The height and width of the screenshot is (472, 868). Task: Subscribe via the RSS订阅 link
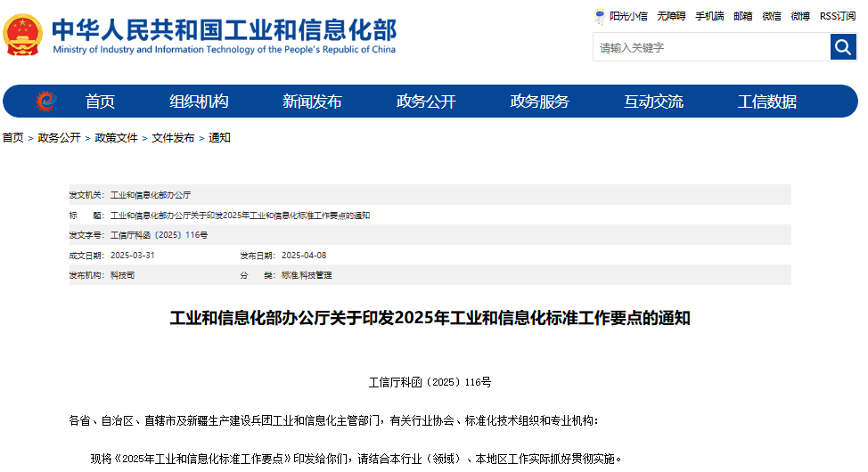point(838,16)
